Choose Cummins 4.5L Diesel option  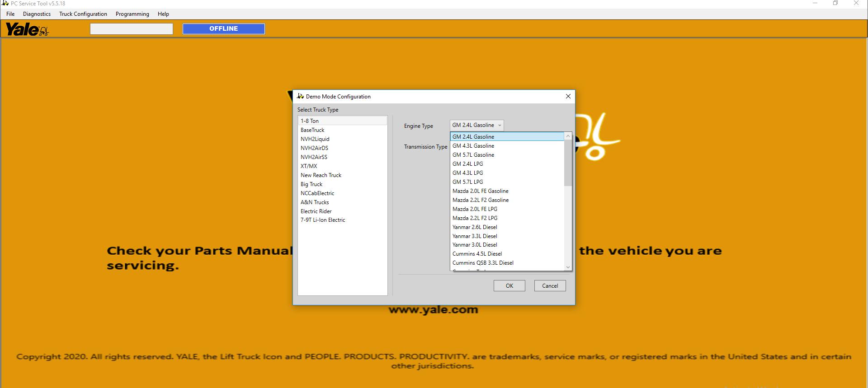click(x=507, y=254)
